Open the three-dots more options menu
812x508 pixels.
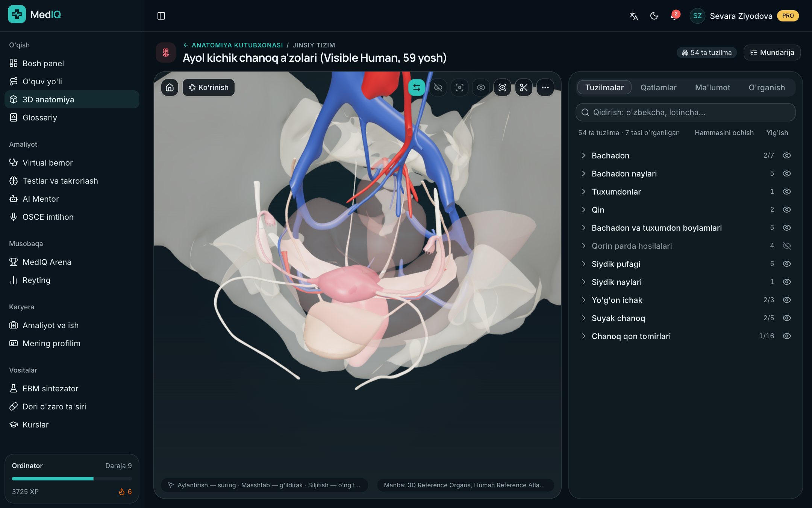[545, 88]
